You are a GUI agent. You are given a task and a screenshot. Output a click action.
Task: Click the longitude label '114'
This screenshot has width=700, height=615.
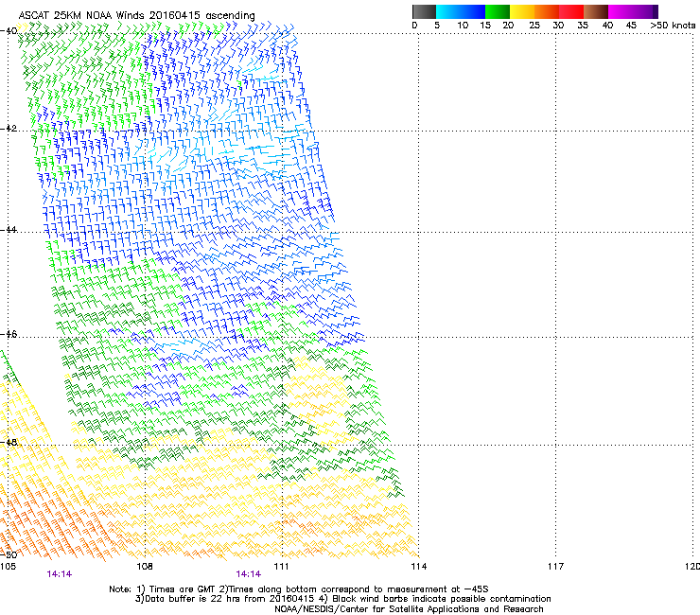coord(419,567)
